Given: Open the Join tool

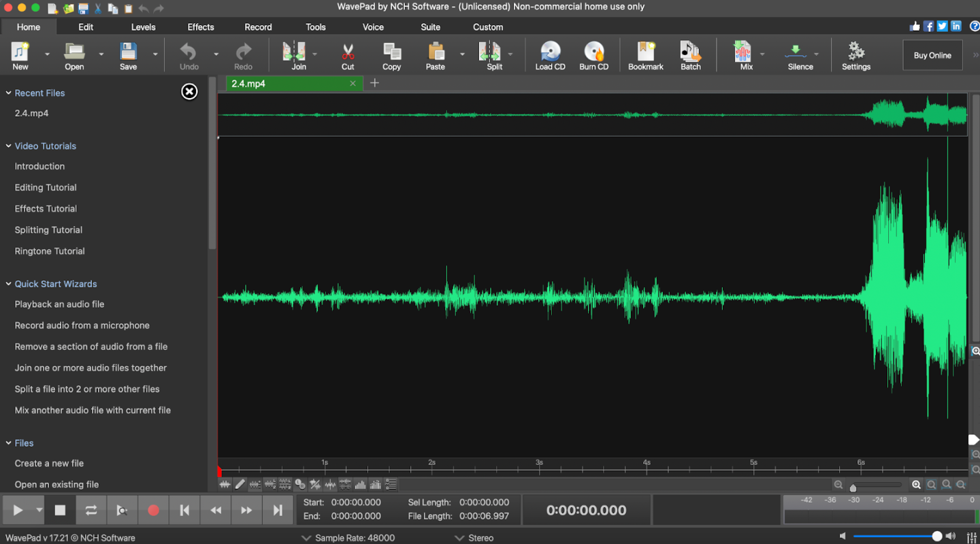Looking at the screenshot, I should click(x=298, y=54).
